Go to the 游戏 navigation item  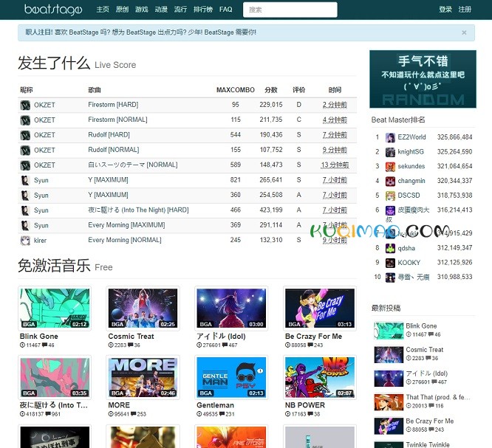pyautogui.click(x=142, y=10)
